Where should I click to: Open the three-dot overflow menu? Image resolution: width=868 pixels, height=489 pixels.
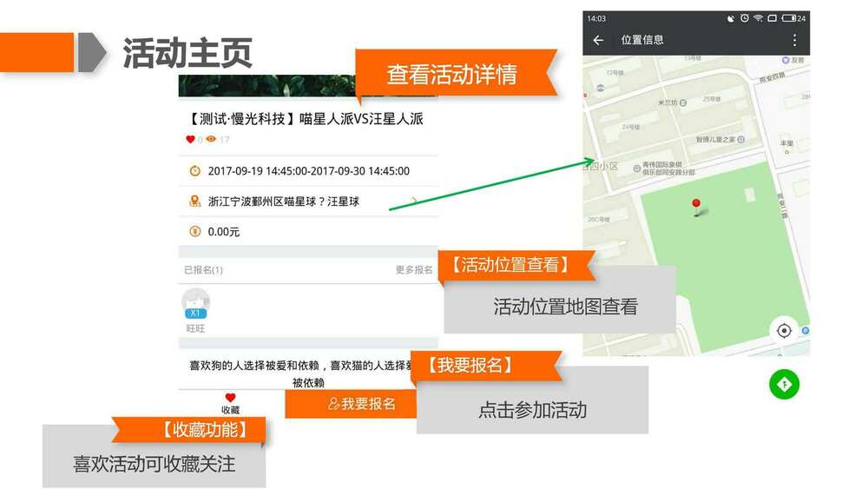(794, 40)
